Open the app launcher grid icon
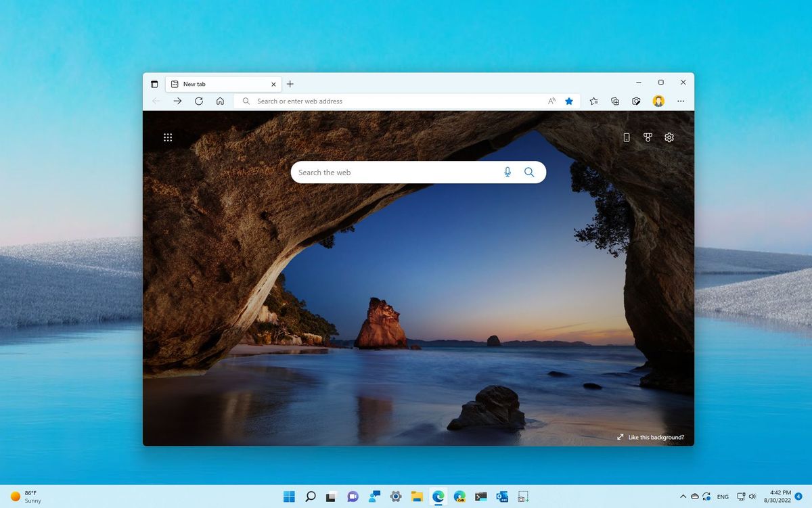The image size is (812, 508). 168,137
